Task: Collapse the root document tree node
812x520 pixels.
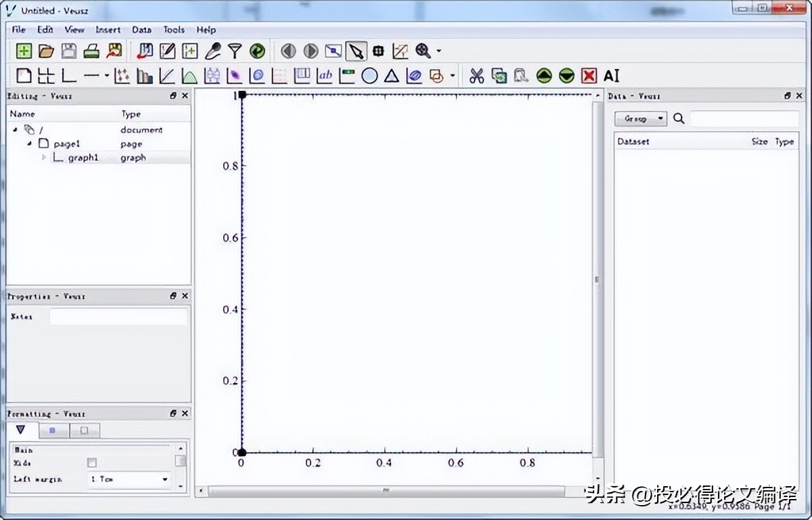Action: [x=15, y=129]
